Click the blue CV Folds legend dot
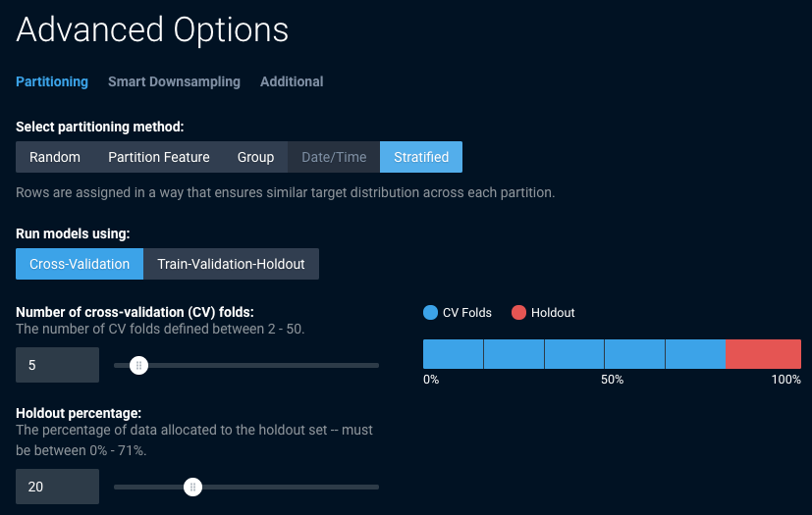This screenshot has width=812, height=515. pyautogui.click(x=430, y=313)
